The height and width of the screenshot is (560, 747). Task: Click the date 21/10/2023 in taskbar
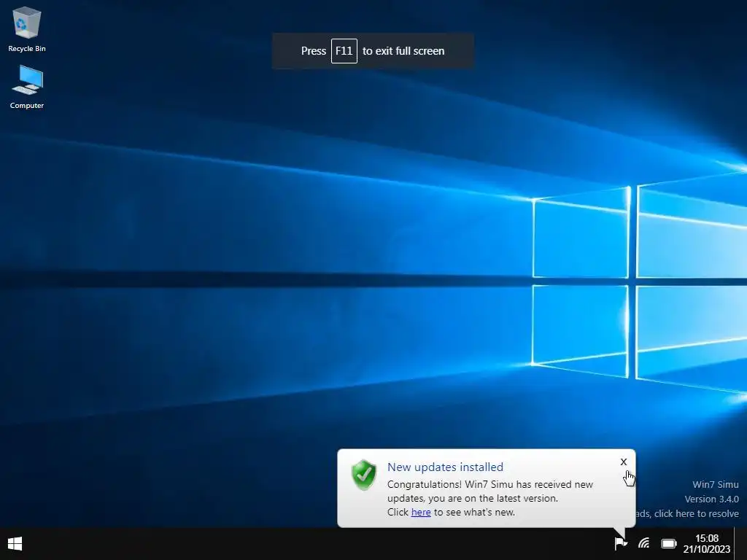(707, 550)
